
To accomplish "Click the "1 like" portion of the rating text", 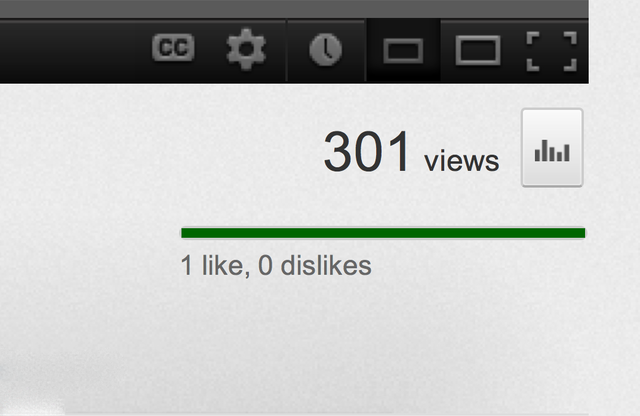I will coord(212,266).
